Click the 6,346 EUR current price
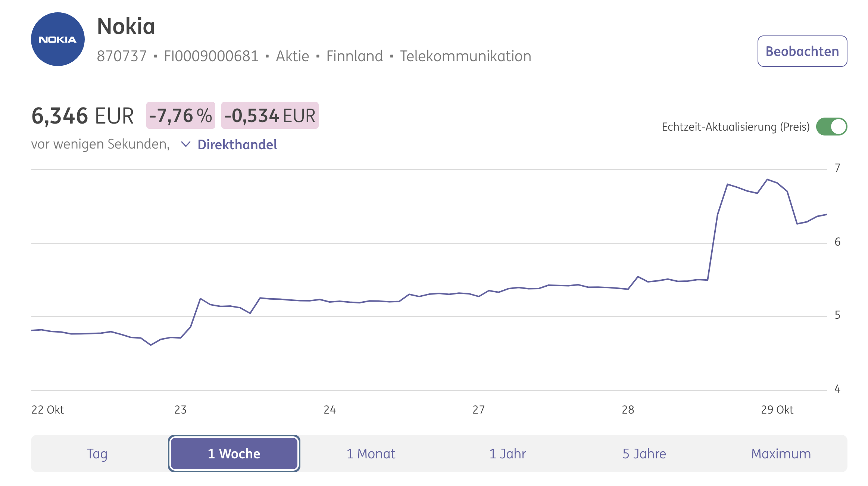The image size is (868, 486). (82, 115)
